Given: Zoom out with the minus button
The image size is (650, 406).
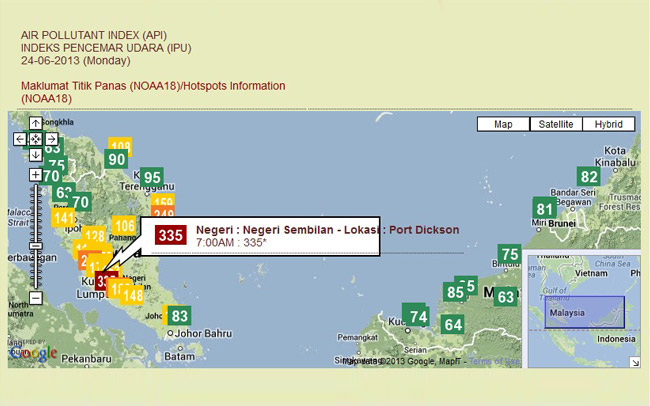Looking at the screenshot, I should click(35, 297).
